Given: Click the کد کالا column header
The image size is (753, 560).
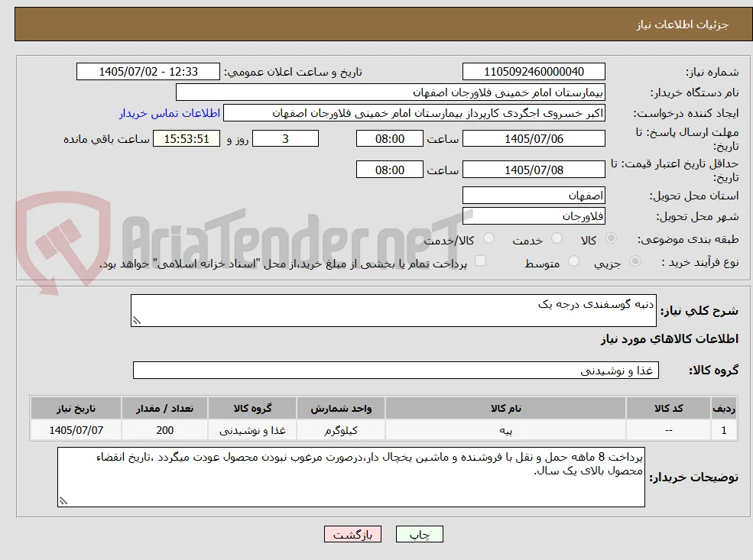Looking at the screenshot, I should 668,409.
